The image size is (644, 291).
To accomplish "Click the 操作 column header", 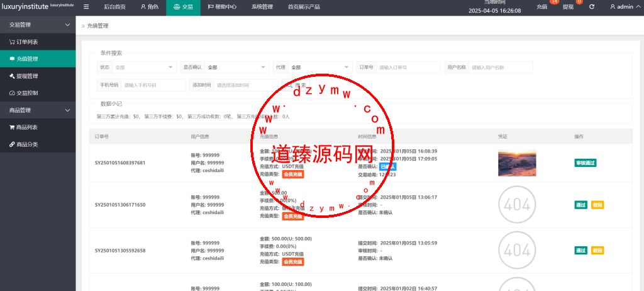I will point(579,136).
